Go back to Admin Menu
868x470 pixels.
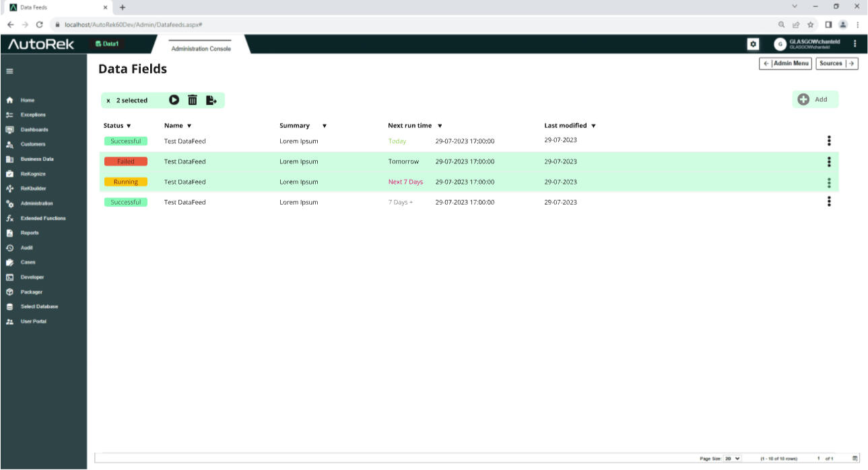pyautogui.click(x=785, y=63)
